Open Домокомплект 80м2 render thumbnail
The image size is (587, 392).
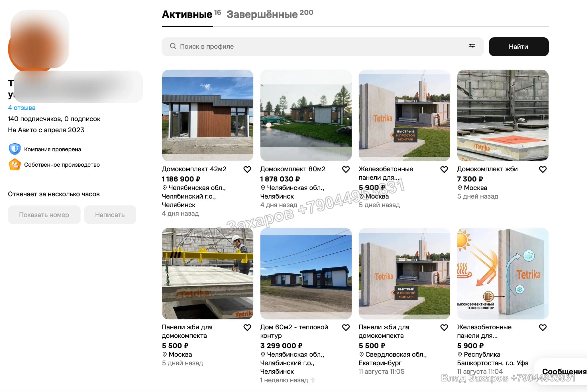pos(306,115)
